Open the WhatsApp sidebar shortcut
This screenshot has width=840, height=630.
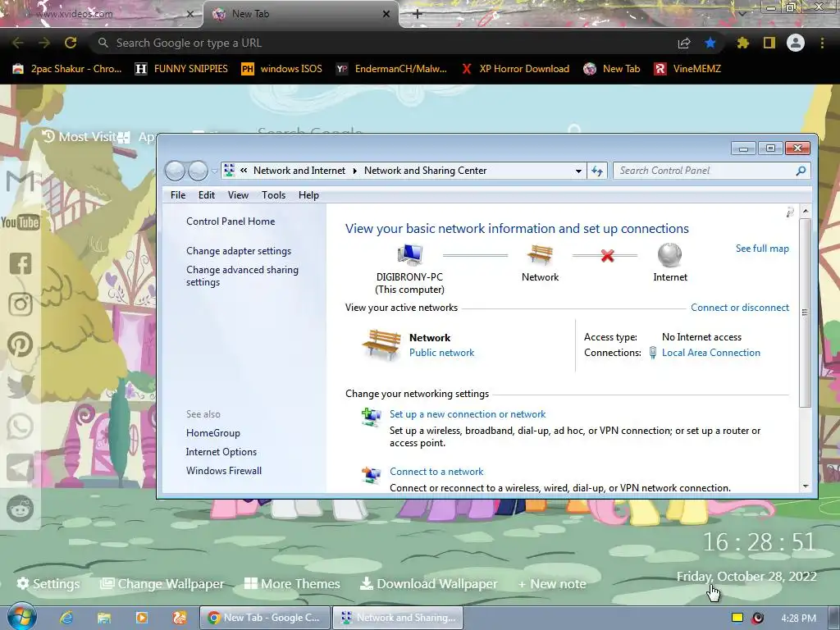[21, 427]
